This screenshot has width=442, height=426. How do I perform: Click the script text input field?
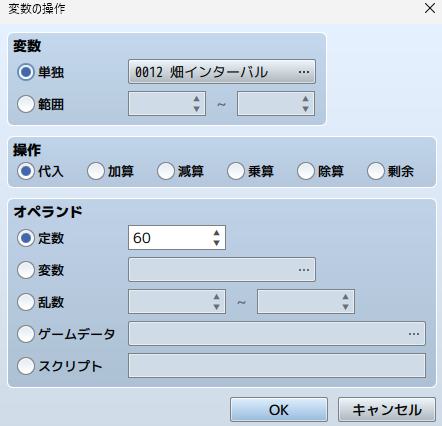tap(277, 366)
